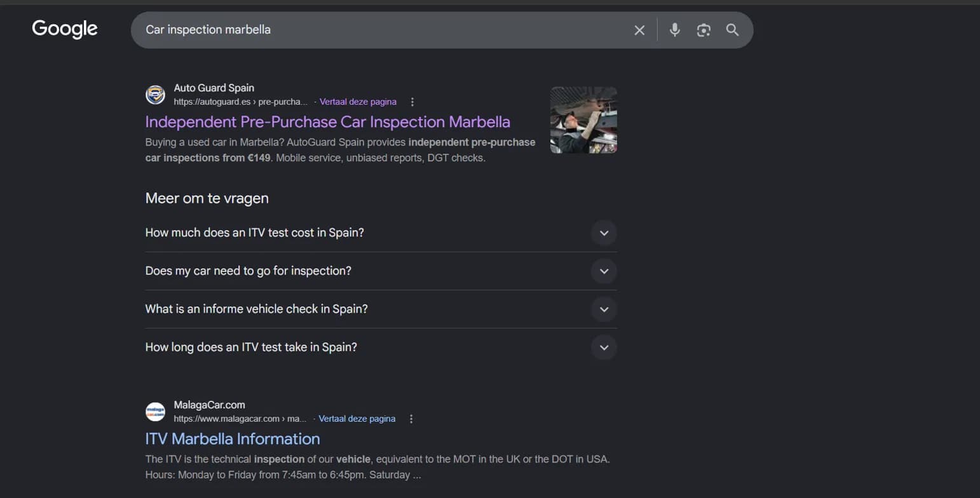
Task: Submit search with the magnifying glass icon
Action: [732, 30]
